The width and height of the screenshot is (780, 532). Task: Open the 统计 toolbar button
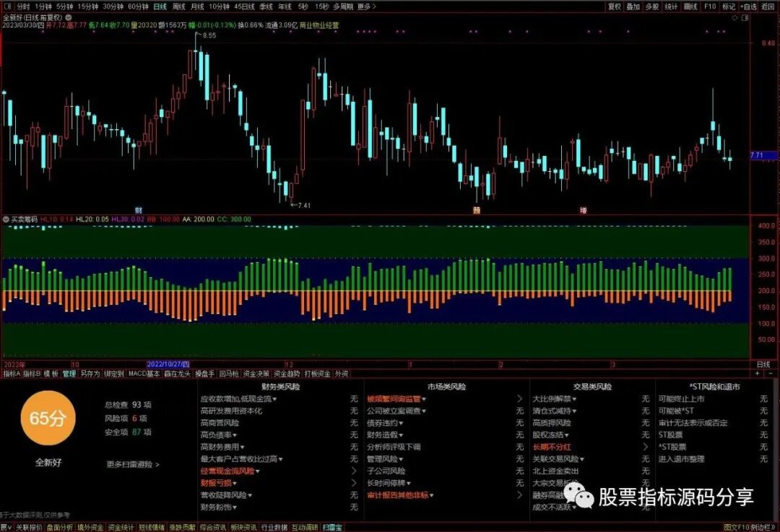click(x=671, y=6)
